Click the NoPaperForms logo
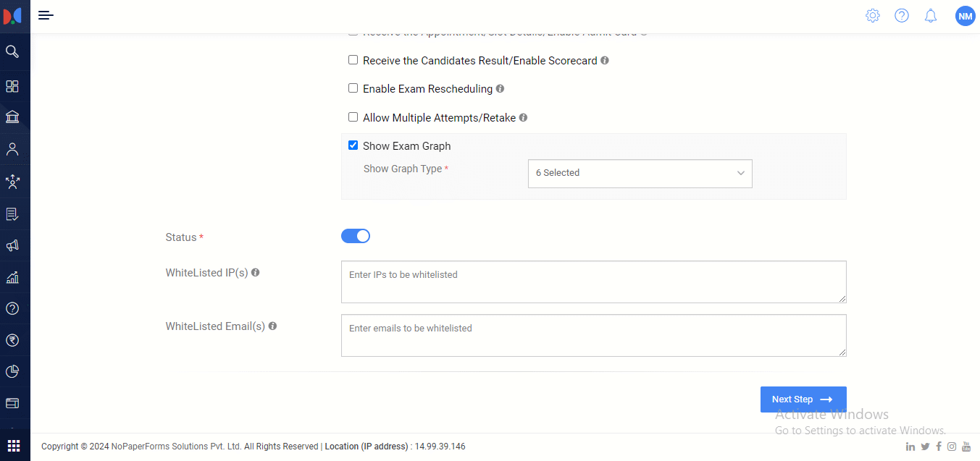This screenshot has height=461, width=980. pyautogui.click(x=12, y=15)
